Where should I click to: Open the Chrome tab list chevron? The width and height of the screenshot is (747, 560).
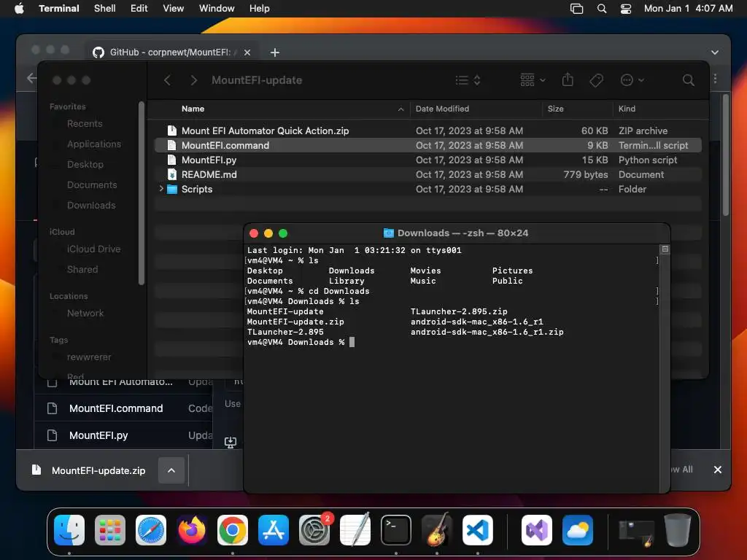[715, 52]
